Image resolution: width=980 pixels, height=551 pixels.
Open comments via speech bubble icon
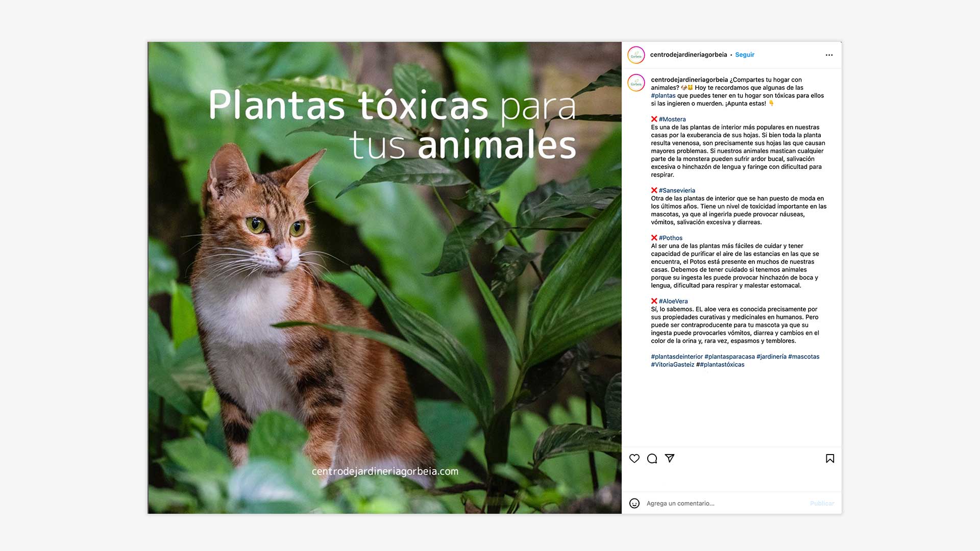coord(652,459)
